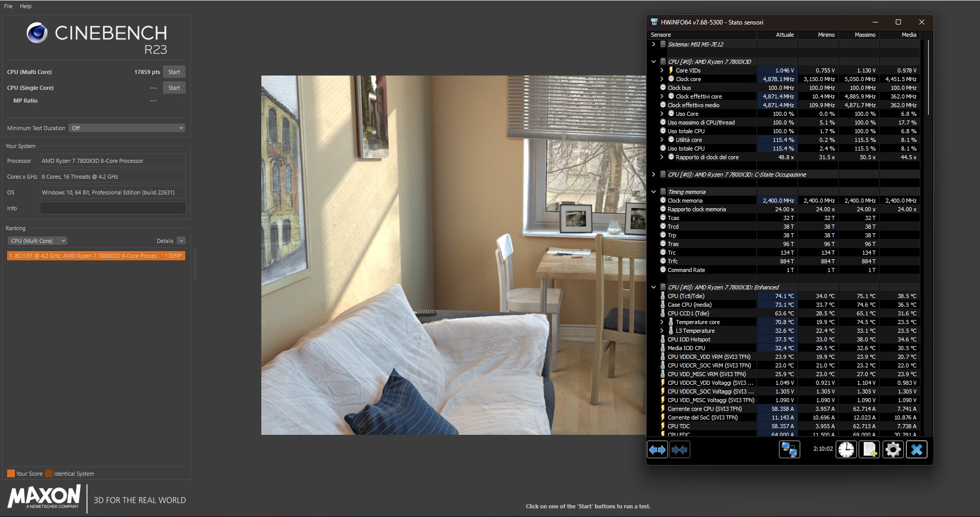Click the Minimo column header
Image resolution: width=980 pixels, height=517 pixels.
pyautogui.click(x=818, y=35)
